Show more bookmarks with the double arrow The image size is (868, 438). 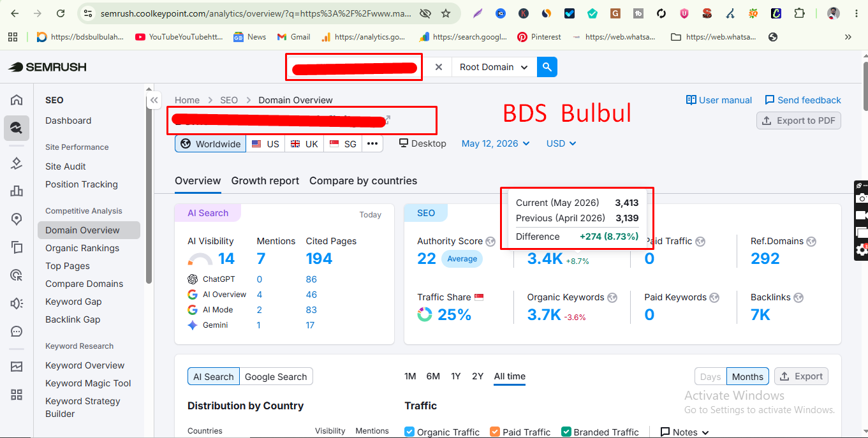pos(848,37)
